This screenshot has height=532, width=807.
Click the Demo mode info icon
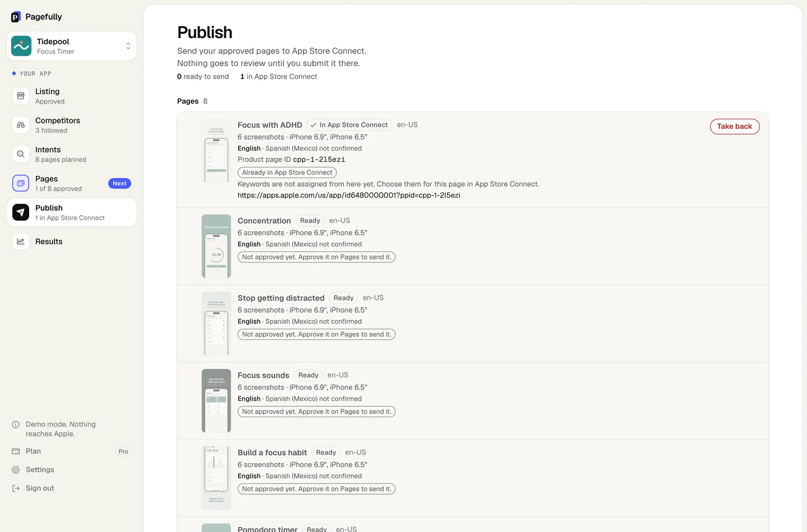click(16, 424)
